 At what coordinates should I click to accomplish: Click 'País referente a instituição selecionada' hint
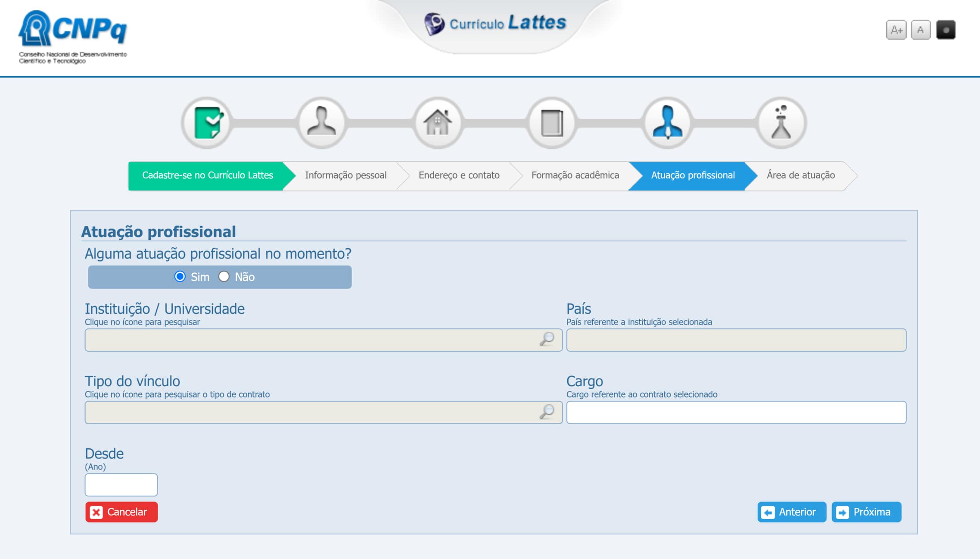(639, 322)
